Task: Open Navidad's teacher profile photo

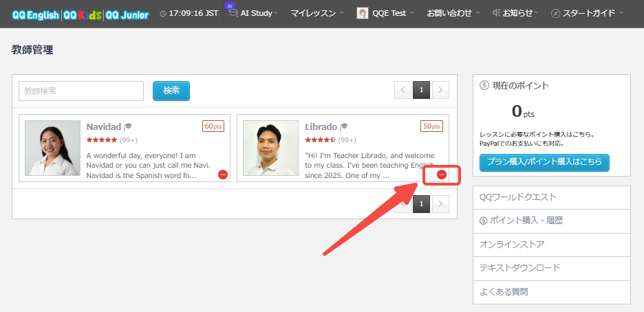Action: pyautogui.click(x=53, y=148)
